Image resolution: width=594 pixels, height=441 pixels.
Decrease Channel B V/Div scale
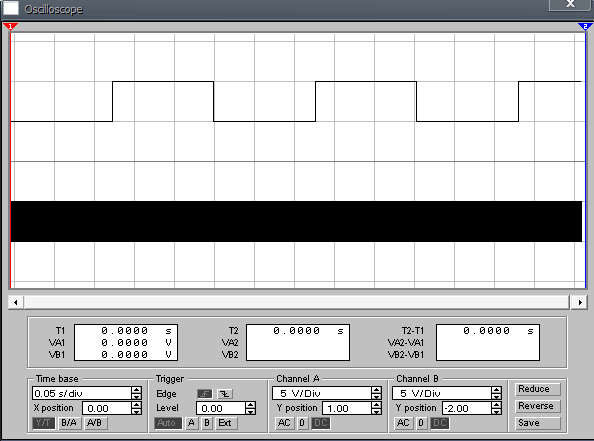point(496,396)
